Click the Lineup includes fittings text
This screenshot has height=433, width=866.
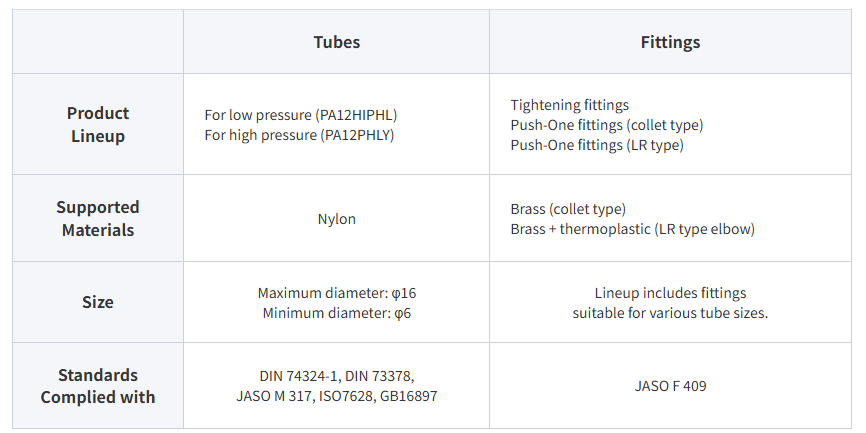click(670, 293)
